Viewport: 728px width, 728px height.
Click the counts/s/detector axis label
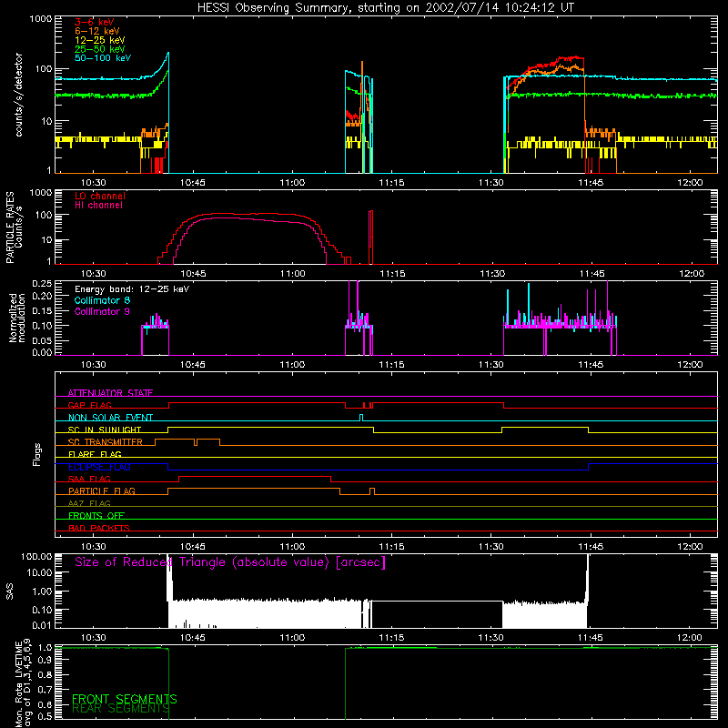coord(18,95)
